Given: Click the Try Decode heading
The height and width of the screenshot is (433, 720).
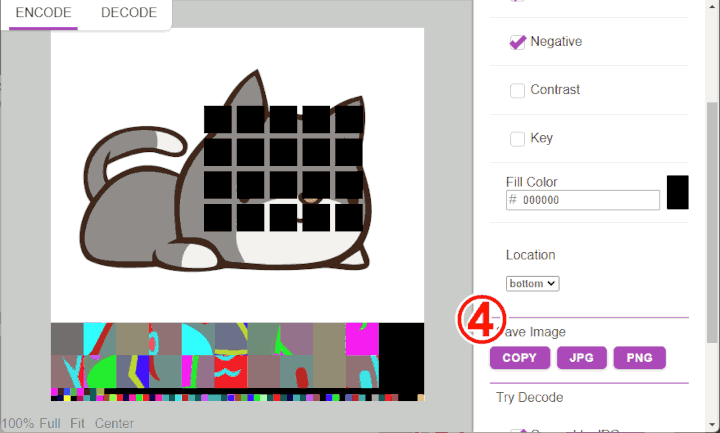Looking at the screenshot, I should coord(529,397).
